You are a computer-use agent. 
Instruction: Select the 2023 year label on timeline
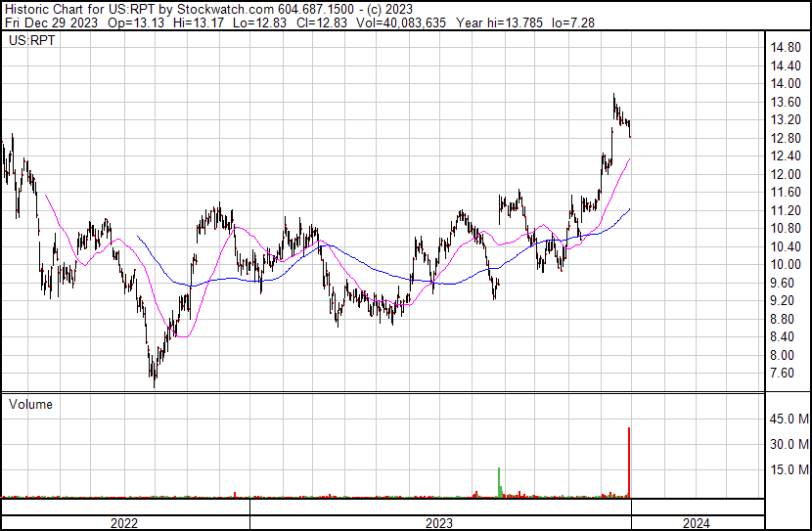point(439,523)
